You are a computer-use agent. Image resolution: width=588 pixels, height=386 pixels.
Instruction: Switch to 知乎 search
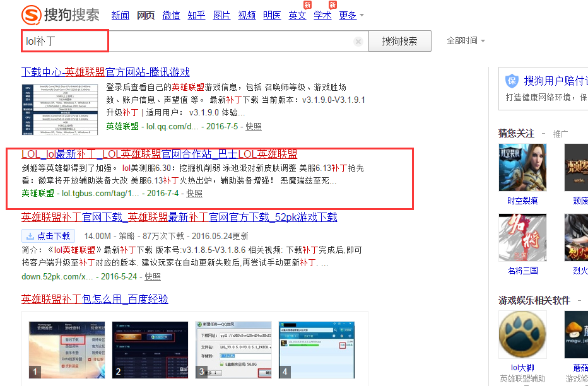coord(196,15)
